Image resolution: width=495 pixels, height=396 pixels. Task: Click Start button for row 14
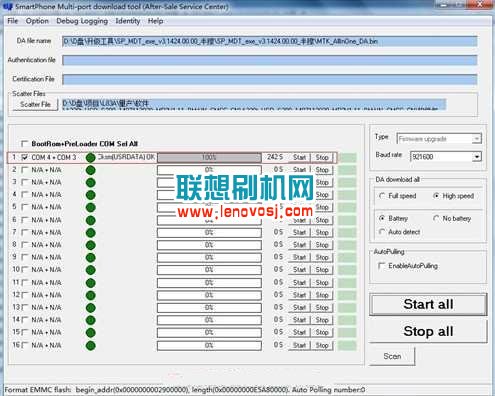pyautogui.click(x=299, y=320)
